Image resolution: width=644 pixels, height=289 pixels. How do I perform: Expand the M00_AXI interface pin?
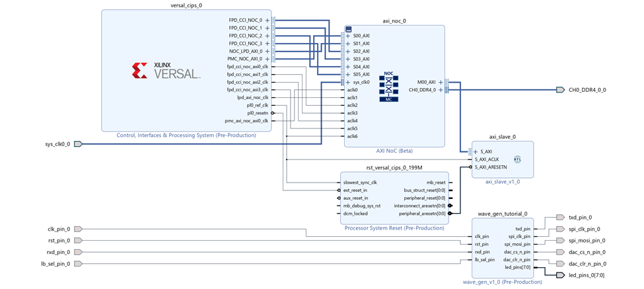tap(441, 82)
